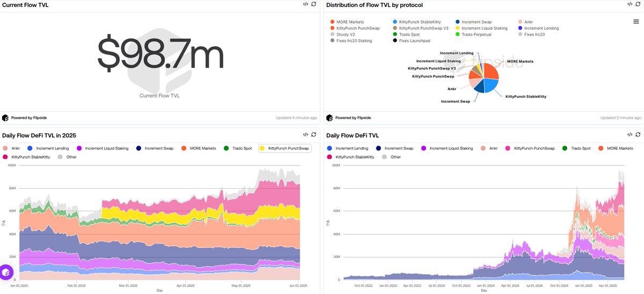Viewport: 644px width, 294px height.
Task: Hide MORE Markets in the 2025 TVL chart
Action: click(199, 148)
